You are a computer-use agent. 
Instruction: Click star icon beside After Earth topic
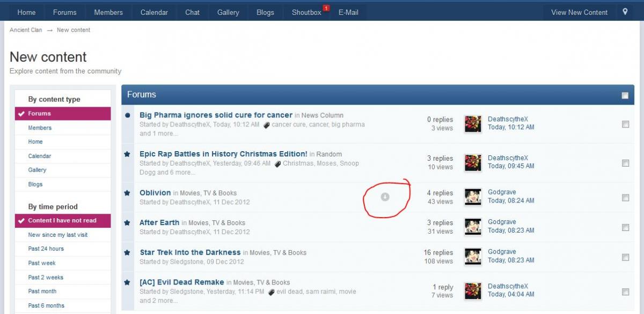[127, 222]
